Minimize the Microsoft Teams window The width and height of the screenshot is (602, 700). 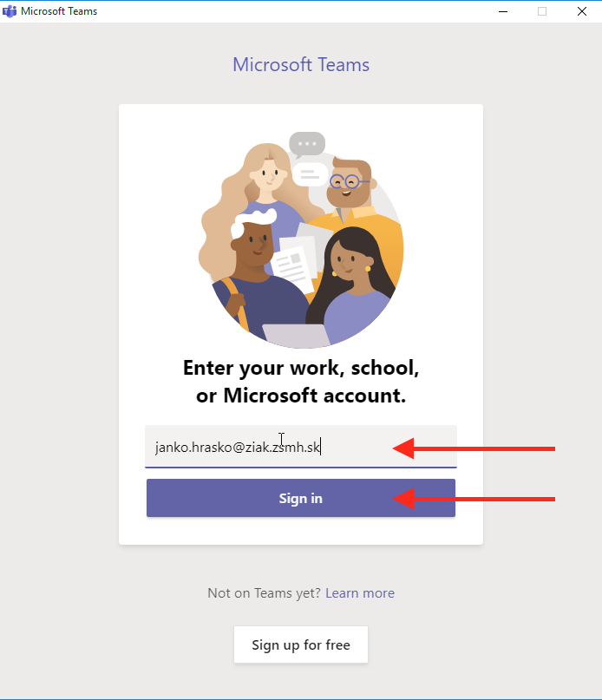[503, 11]
